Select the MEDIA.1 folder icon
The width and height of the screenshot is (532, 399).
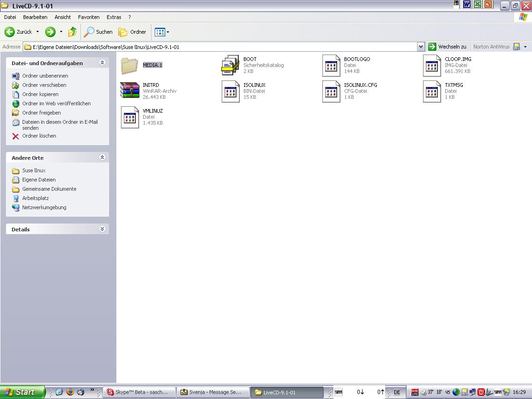(129, 66)
